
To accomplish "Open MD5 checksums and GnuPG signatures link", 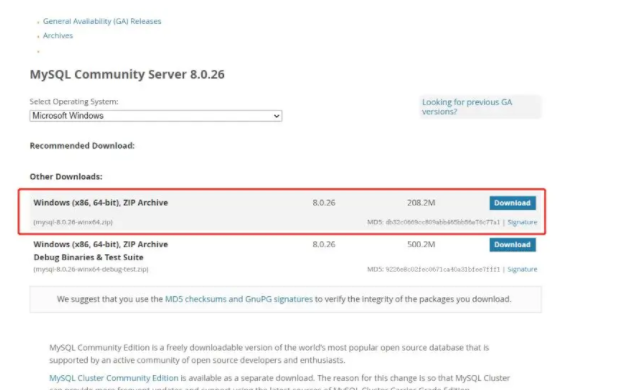I will (239, 299).
